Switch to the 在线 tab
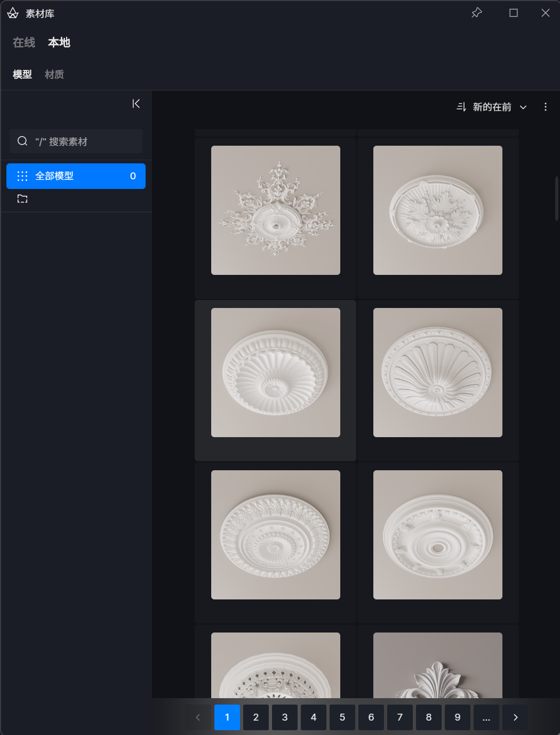The height and width of the screenshot is (735, 560). tap(24, 43)
